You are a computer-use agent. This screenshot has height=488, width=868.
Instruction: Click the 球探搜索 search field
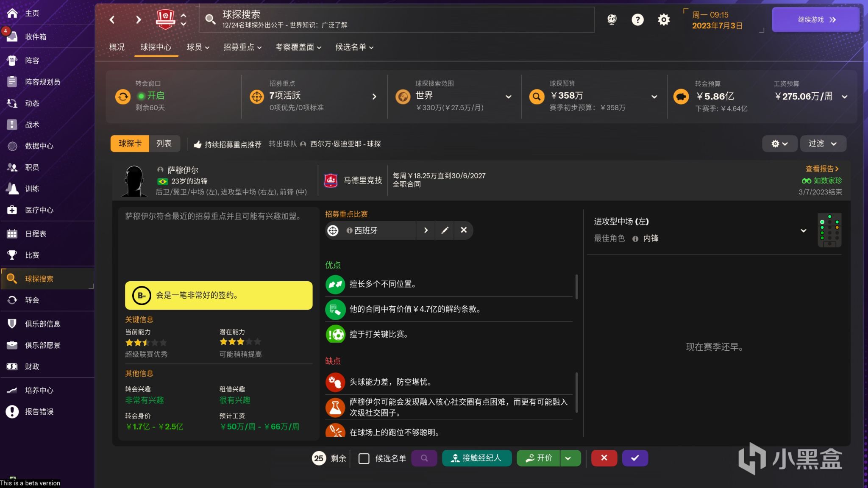(397, 19)
